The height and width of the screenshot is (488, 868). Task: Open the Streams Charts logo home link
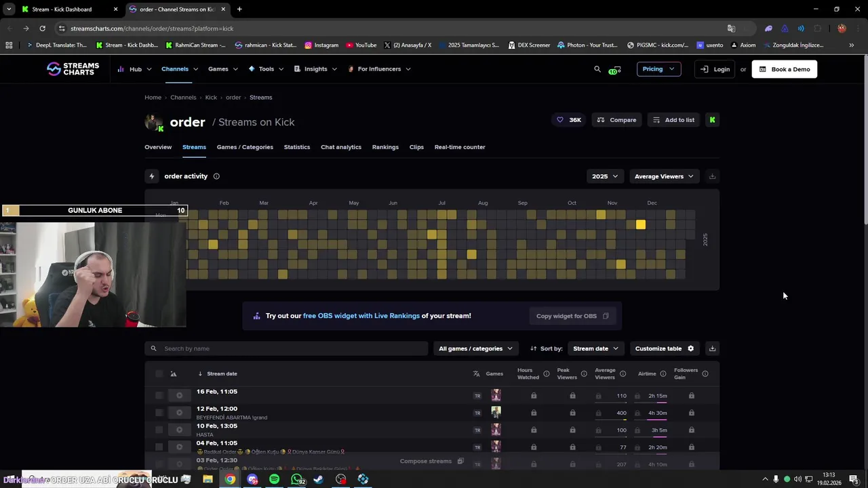point(73,68)
